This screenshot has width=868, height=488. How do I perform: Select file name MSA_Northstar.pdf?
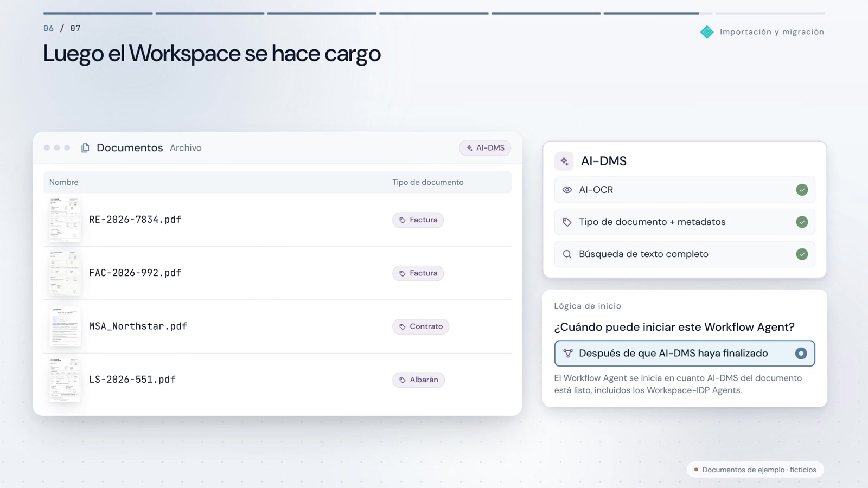pos(138,326)
